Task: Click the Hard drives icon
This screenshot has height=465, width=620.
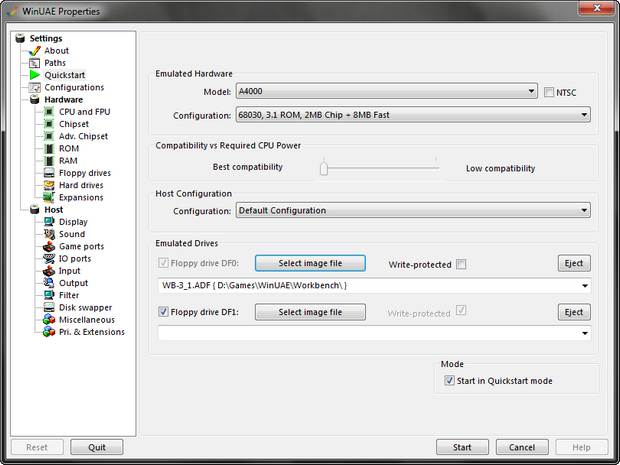Action: point(49,185)
